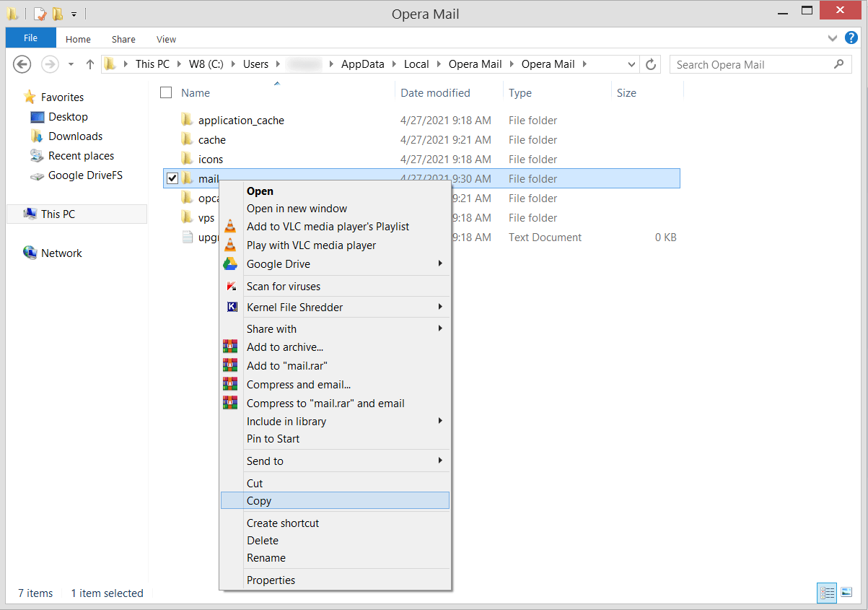
Task: Choose Open in new window
Action: coord(335,209)
